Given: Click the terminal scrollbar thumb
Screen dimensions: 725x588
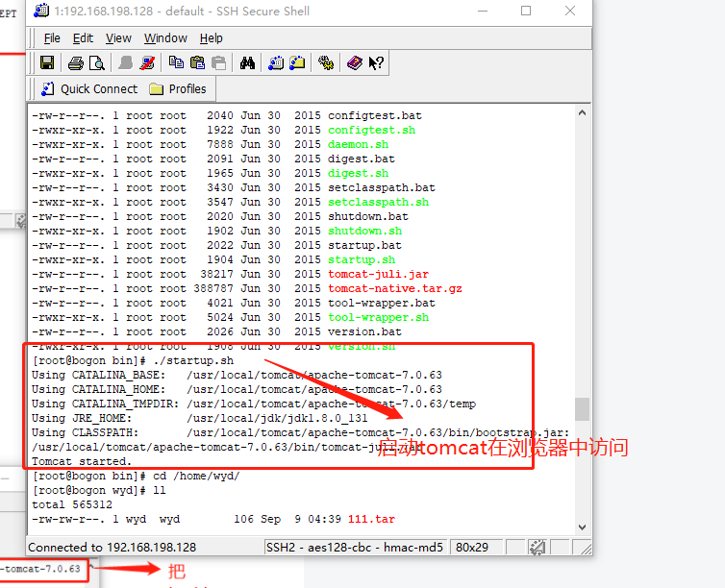Looking at the screenshot, I should tap(582, 409).
